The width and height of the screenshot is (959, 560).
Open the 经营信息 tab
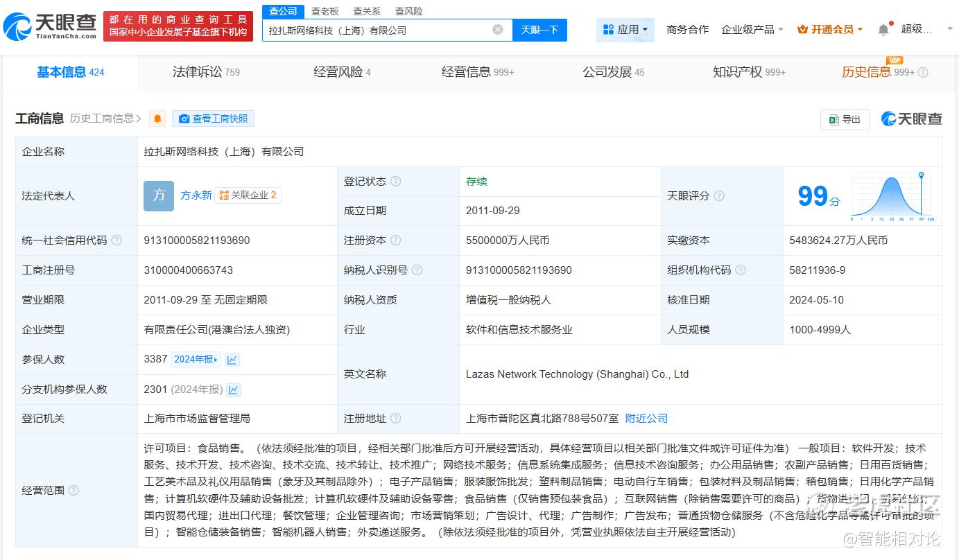click(478, 72)
